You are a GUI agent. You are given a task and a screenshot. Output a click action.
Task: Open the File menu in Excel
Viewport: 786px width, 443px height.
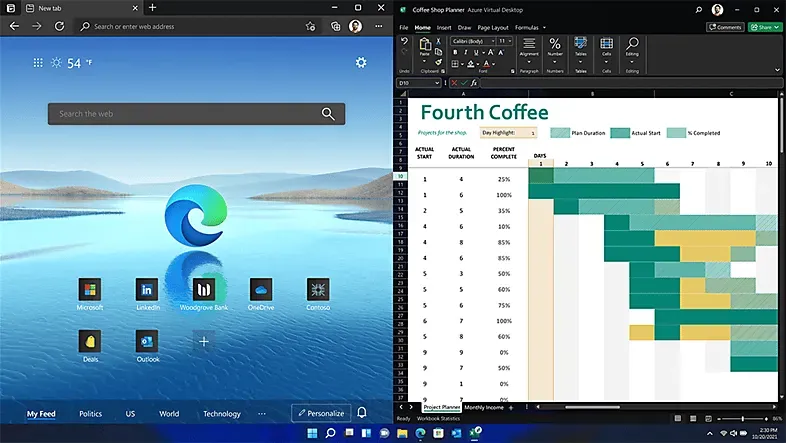404,28
